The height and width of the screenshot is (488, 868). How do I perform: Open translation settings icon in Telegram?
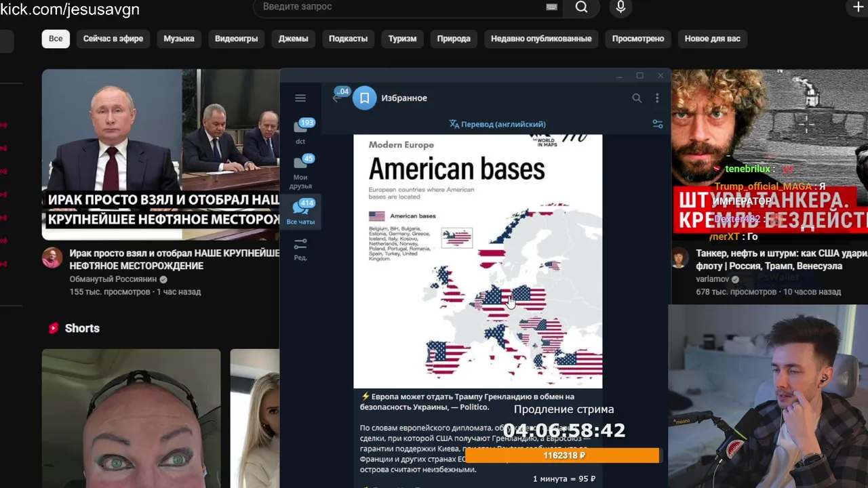pyautogui.click(x=657, y=124)
